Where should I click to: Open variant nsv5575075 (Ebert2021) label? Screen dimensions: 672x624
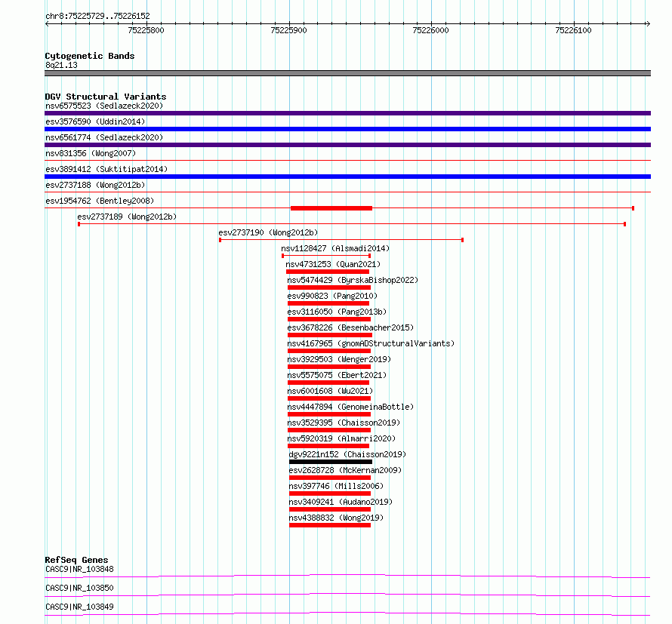point(337,375)
